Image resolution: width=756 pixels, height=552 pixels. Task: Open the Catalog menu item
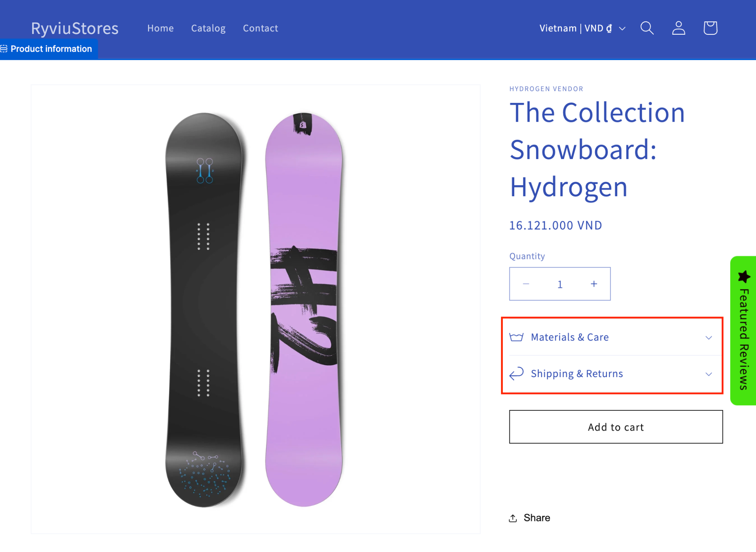[x=208, y=28]
